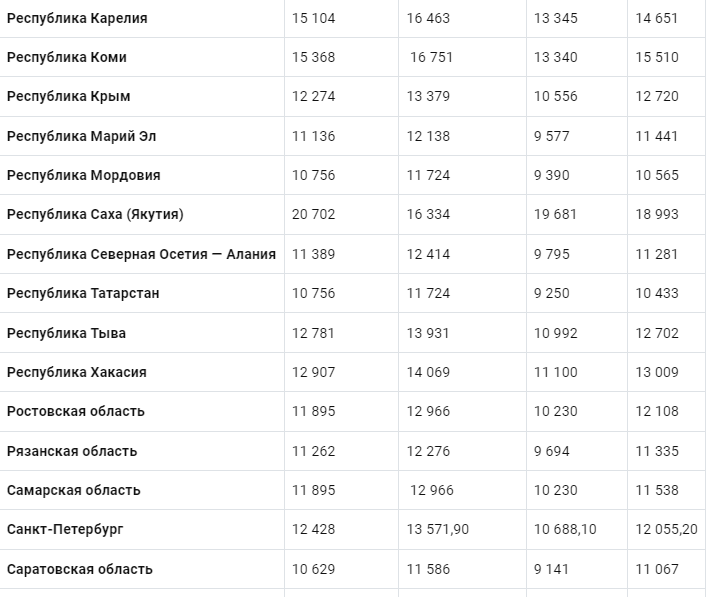Select the Саратовская область row label

pos(80,569)
